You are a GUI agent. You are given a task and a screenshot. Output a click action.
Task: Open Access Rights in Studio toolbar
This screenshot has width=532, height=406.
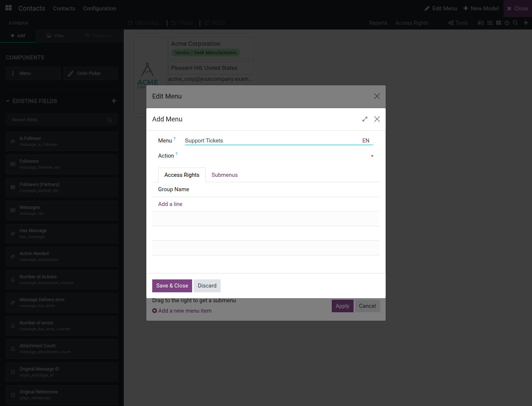tap(412, 23)
